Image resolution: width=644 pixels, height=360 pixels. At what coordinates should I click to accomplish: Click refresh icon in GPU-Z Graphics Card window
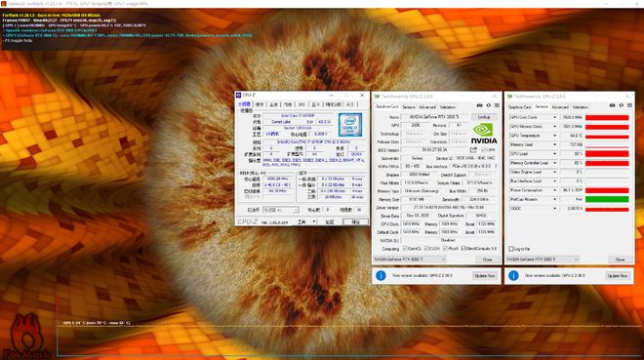tap(488, 106)
